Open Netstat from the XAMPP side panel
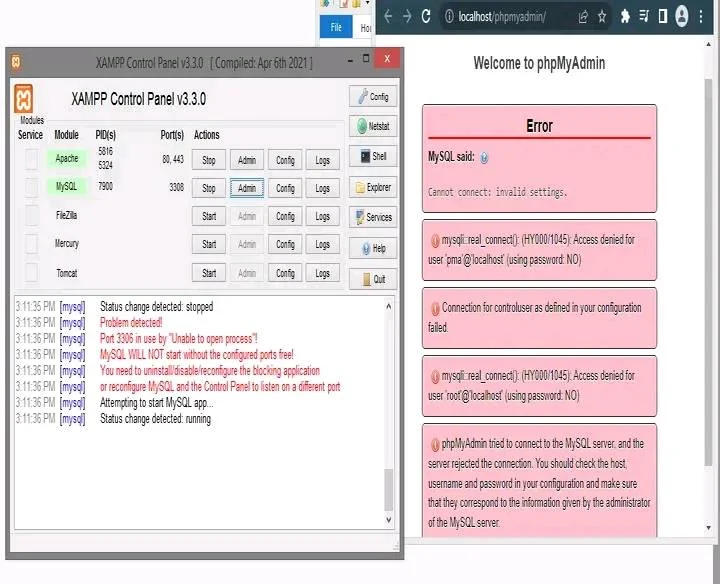The width and height of the screenshot is (720, 584). tap(373, 126)
